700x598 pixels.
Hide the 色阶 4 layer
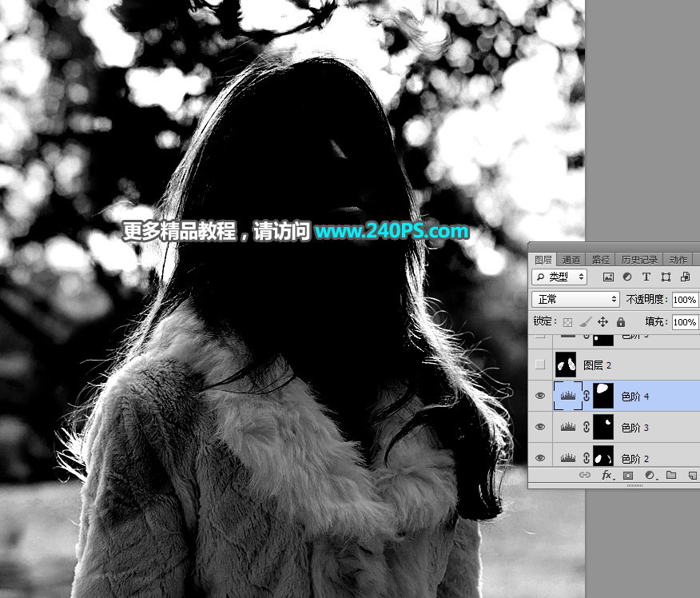coord(539,396)
